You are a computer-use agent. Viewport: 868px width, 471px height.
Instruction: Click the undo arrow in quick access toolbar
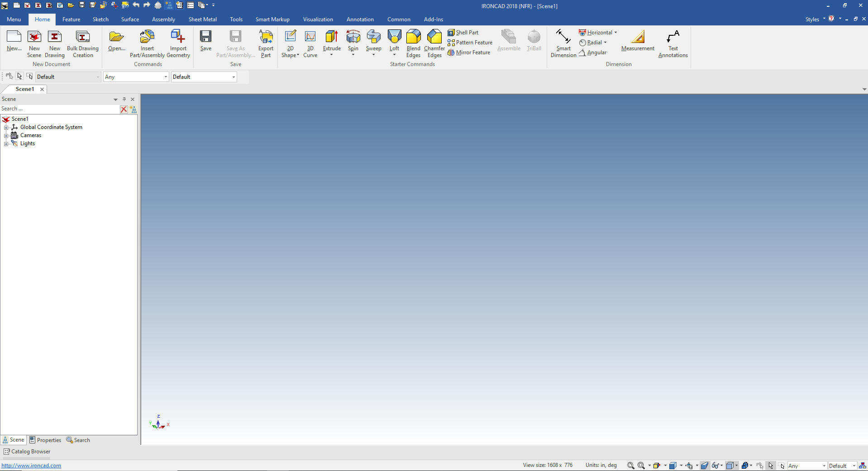tap(136, 5)
